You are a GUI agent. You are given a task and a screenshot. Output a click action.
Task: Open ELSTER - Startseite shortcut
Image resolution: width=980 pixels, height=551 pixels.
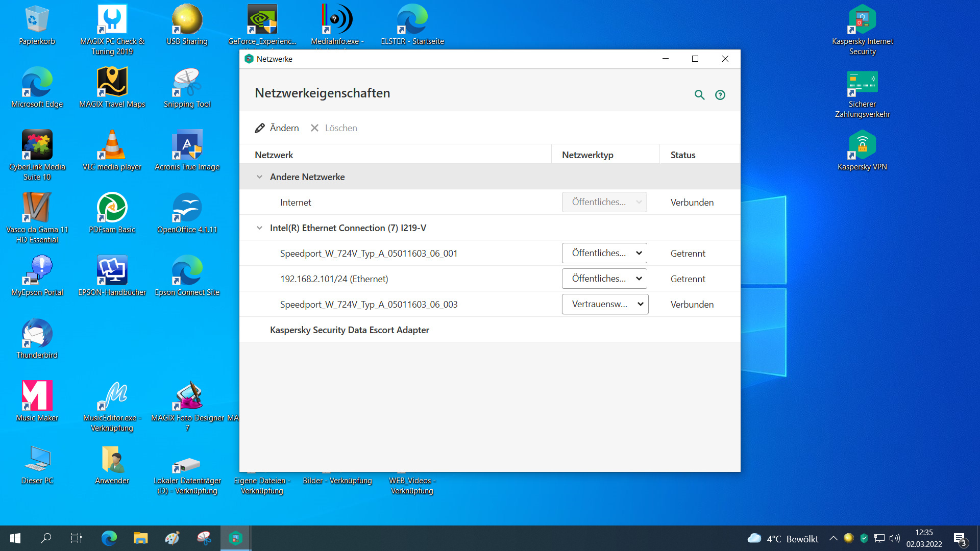pyautogui.click(x=412, y=26)
